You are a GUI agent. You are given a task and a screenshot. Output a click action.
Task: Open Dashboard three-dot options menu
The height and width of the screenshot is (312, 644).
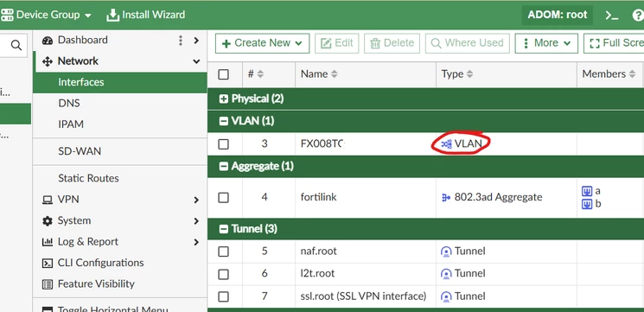click(181, 41)
